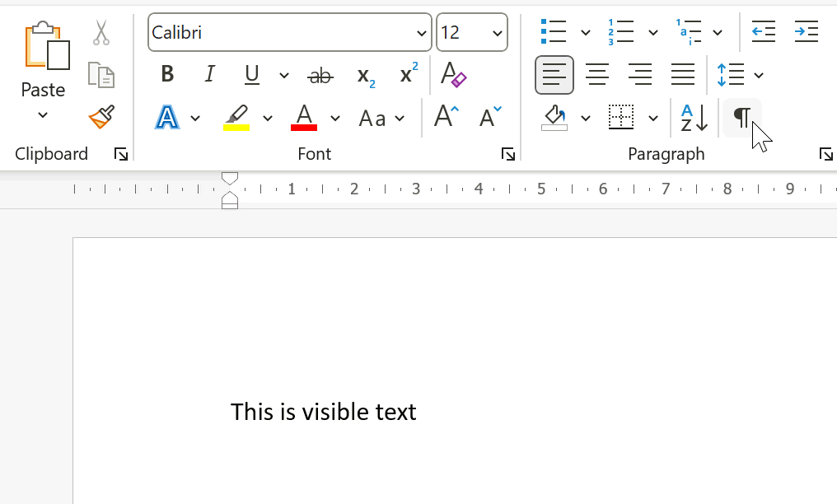Open the font size dropdown

(497, 33)
